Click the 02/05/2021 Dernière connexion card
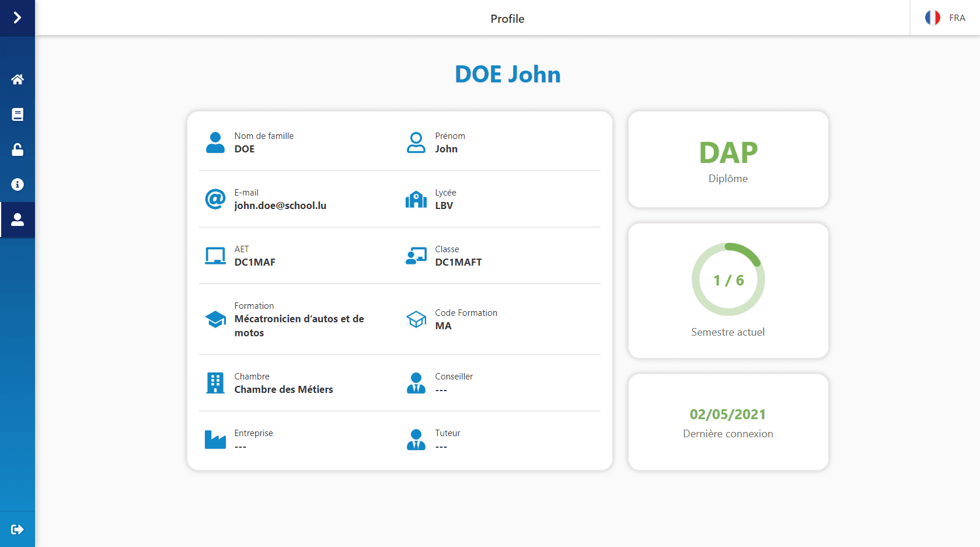This screenshot has width=980, height=547. tap(728, 422)
